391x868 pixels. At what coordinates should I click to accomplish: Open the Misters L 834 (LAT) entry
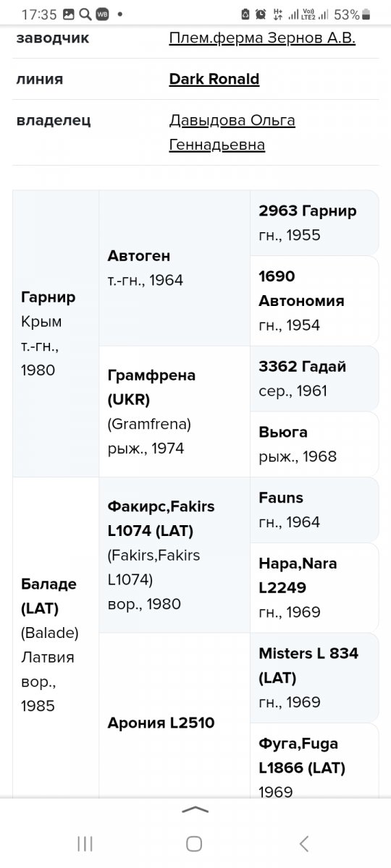point(314,678)
